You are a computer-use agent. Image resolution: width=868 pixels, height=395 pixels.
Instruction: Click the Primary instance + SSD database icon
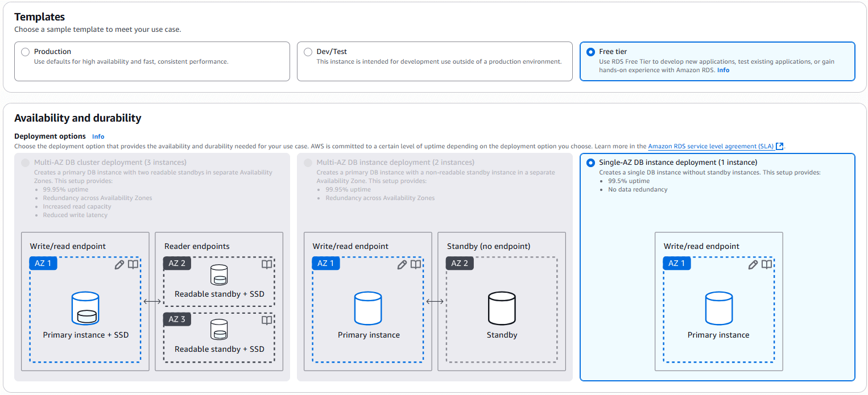click(x=85, y=307)
